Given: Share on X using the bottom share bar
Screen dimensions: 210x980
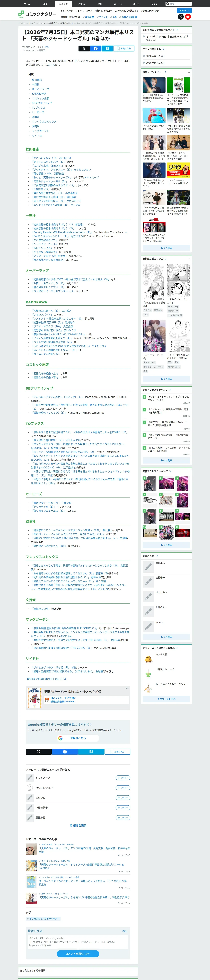Looking at the screenshot, I should point(38,751).
